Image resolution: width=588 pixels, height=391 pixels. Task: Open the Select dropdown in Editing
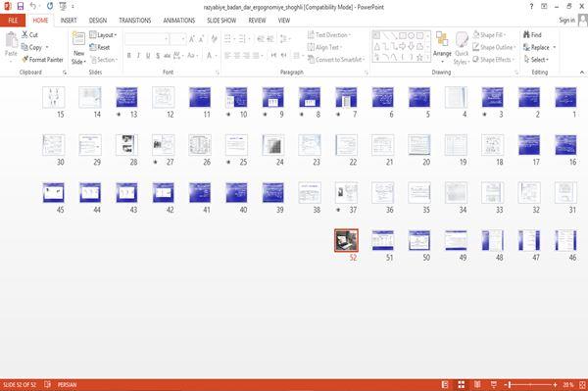[x=536, y=60]
